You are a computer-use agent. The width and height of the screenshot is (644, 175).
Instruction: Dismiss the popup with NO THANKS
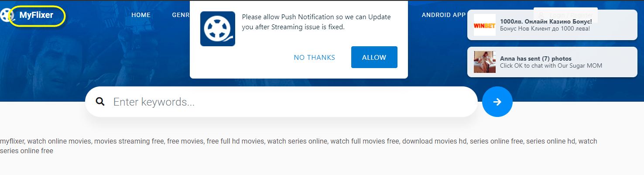tap(314, 58)
